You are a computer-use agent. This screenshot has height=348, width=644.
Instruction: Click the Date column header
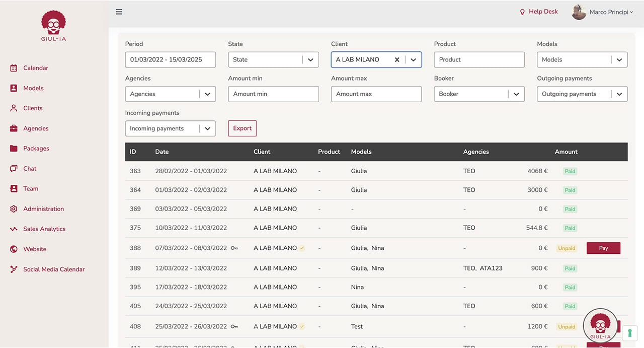point(162,152)
